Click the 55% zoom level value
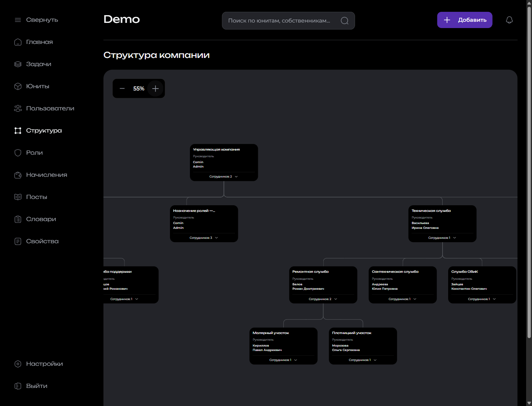 tap(139, 89)
